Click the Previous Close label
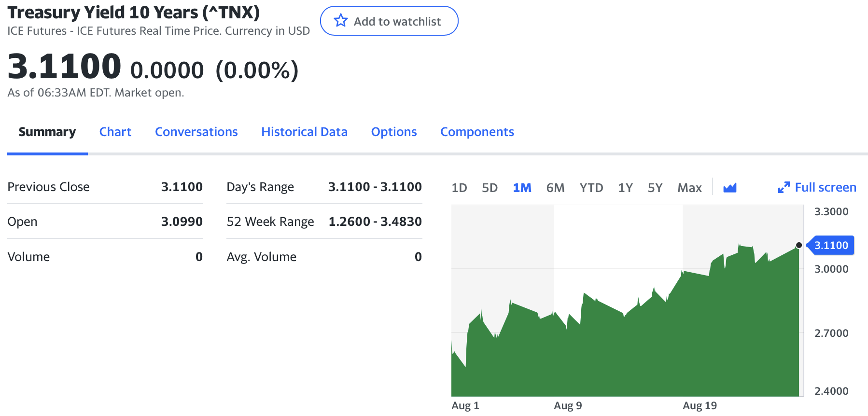The height and width of the screenshot is (416, 868). (48, 187)
